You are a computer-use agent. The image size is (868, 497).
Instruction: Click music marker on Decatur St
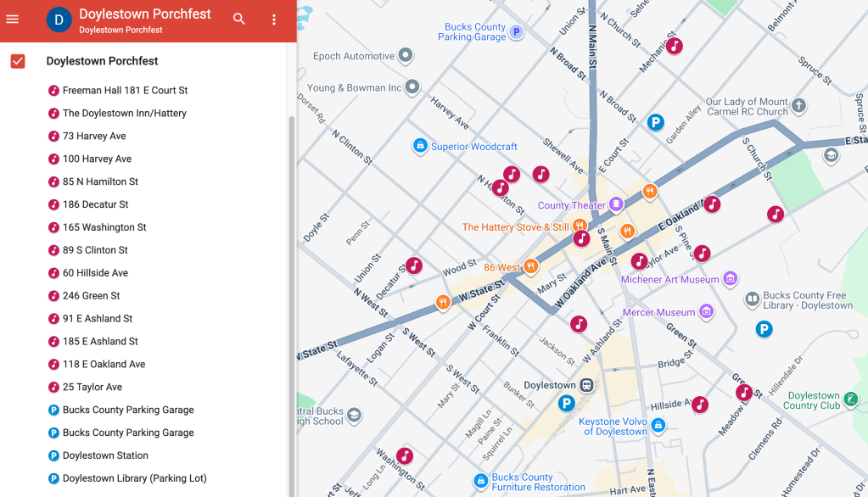(x=413, y=265)
